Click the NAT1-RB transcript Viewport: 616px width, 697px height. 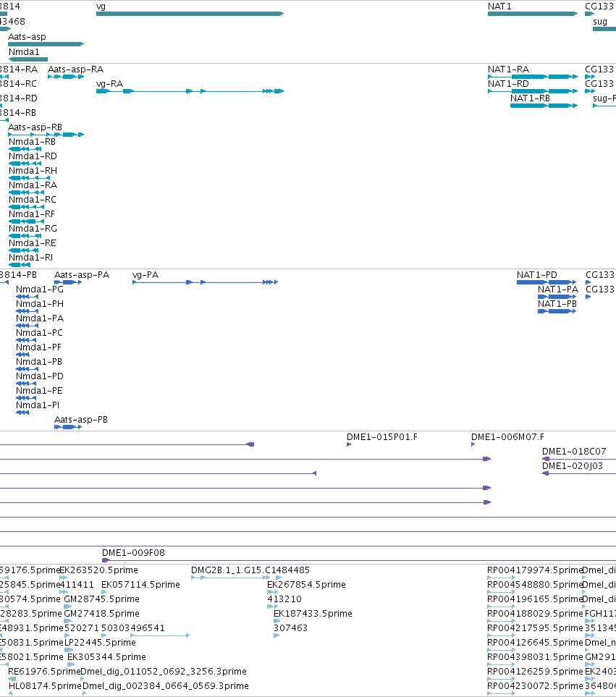pos(544,106)
